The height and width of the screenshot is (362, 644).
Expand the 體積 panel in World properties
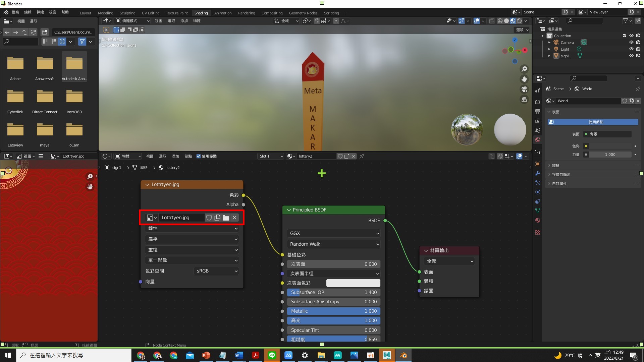click(556, 166)
